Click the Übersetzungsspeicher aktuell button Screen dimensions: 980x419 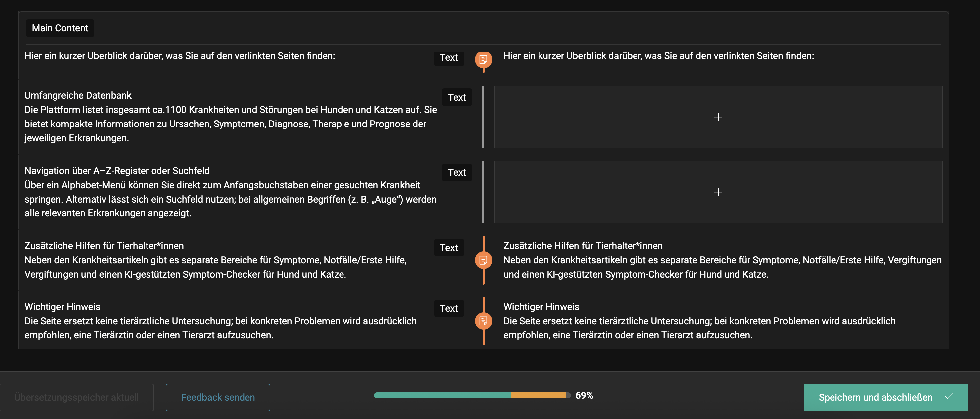click(x=76, y=397)
